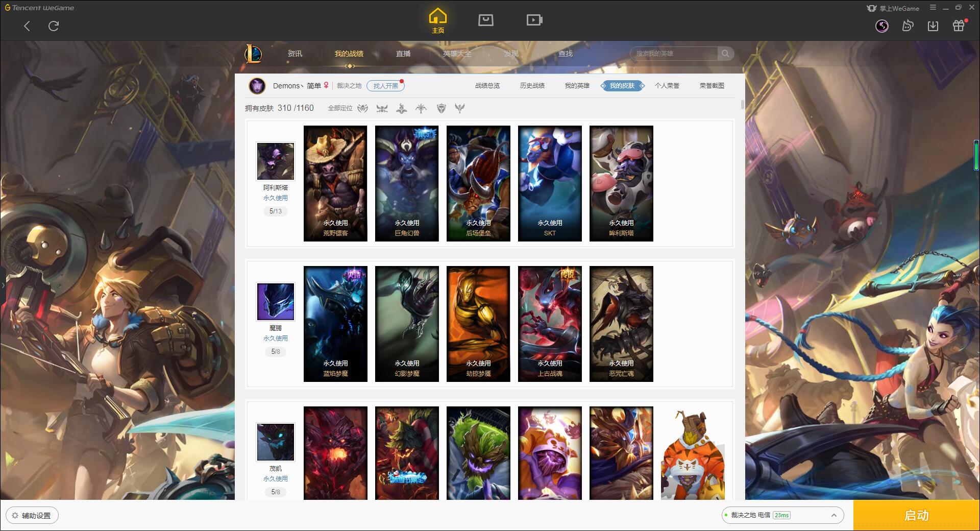980x531 pixels.
Task: Open the hamburger main menu icon
Action: (x=933, y=8)
